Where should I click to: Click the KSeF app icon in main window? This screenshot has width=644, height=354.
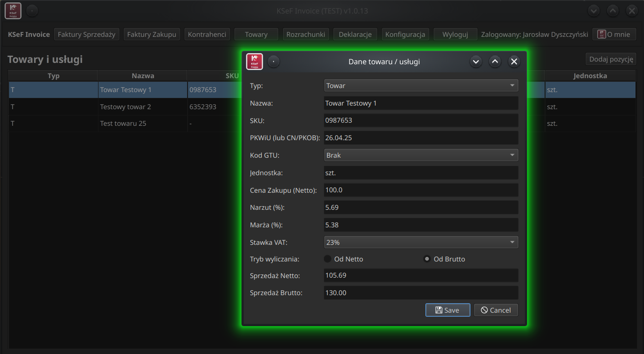[13, 11]
